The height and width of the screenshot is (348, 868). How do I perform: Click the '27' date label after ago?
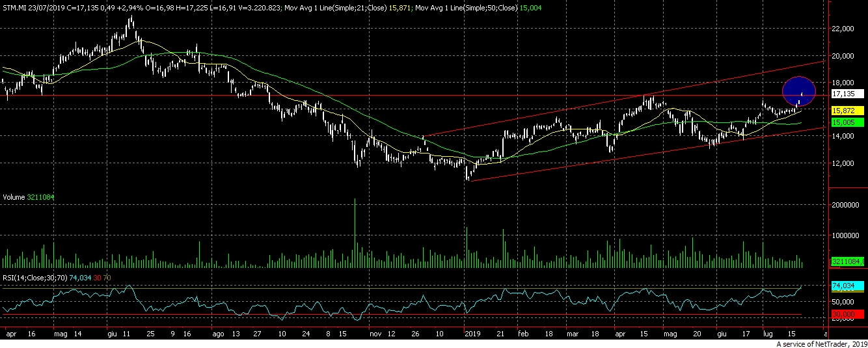[258, 333]
